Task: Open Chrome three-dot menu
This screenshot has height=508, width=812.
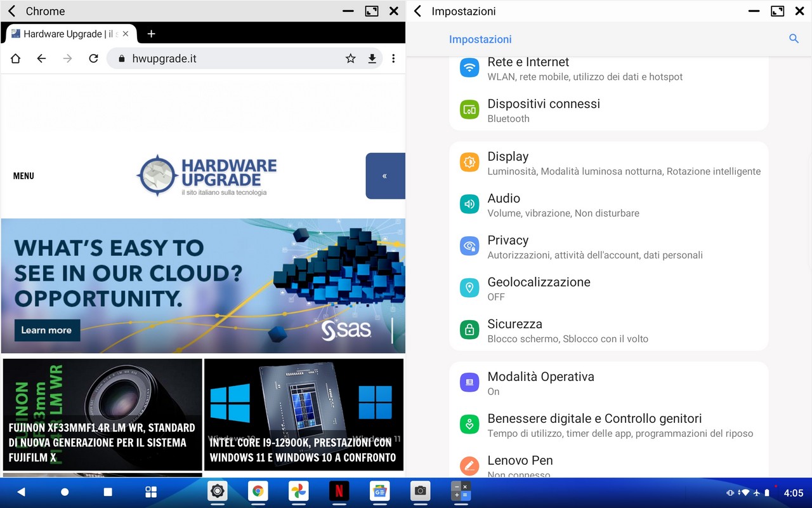Action: click(393, 58)
